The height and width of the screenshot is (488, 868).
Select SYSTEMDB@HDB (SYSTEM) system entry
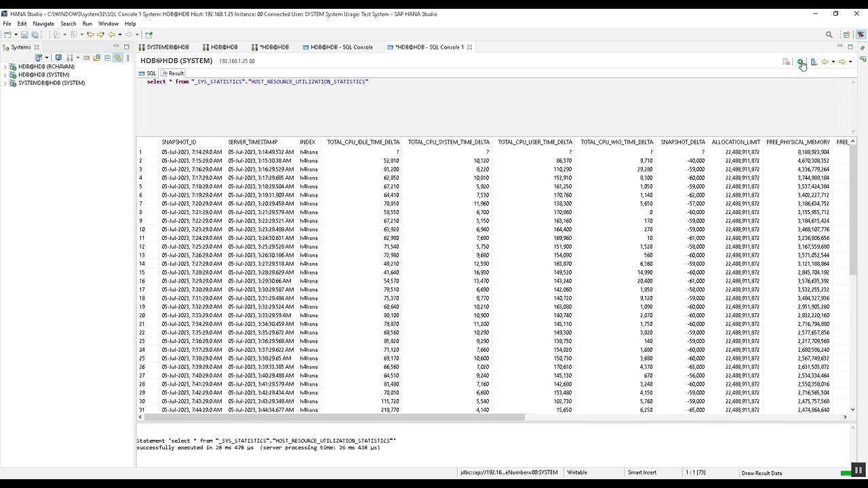(x=52, y=83)
